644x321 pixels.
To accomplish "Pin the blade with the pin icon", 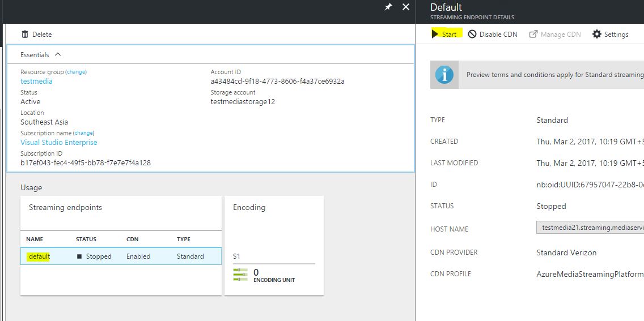I will point(388,7).
